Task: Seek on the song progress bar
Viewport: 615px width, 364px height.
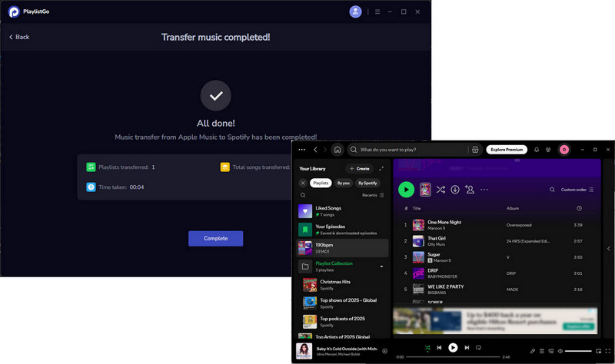Action: point(453,357)
